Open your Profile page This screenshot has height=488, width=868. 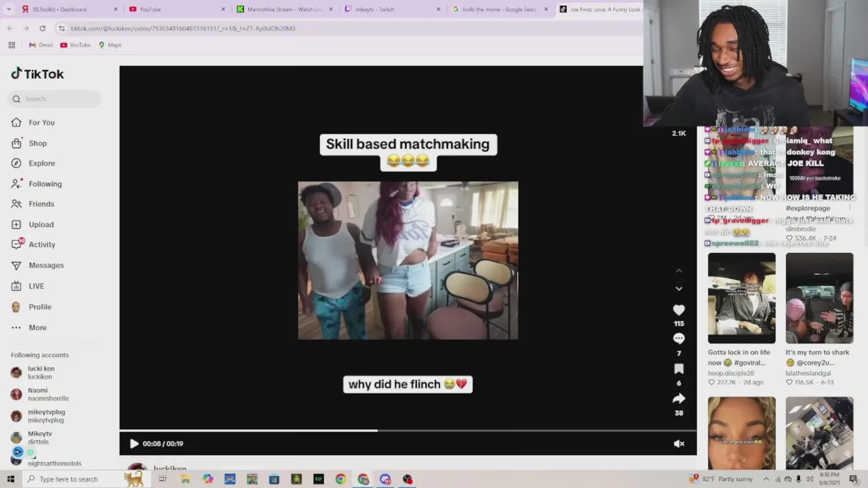tap(39, 307)
